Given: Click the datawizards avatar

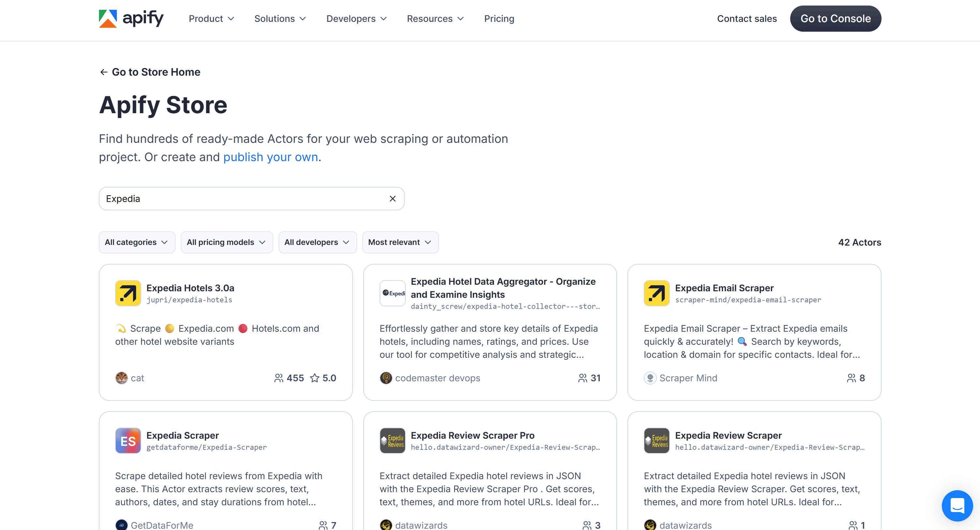Looking at the screenshot, I should 386,525.
